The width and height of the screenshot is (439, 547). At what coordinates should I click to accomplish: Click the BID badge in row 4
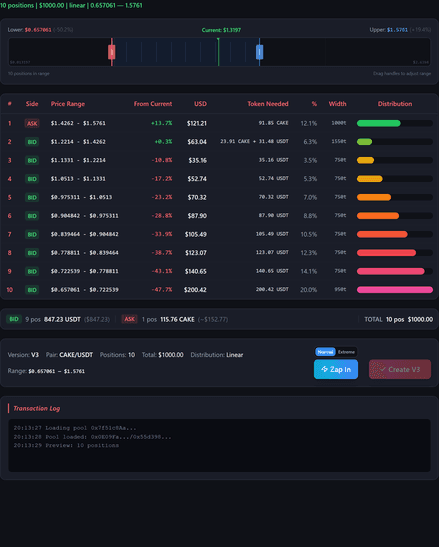coord(32,179)
